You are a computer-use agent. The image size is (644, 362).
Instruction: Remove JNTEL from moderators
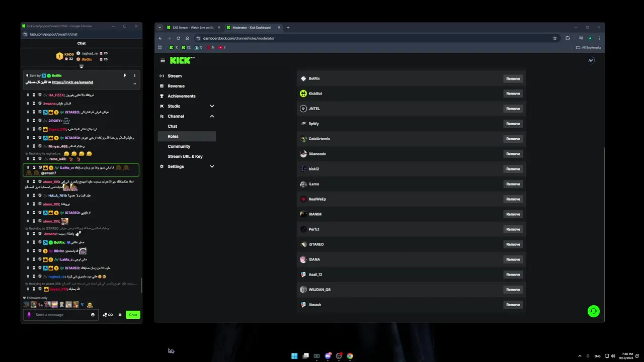click(x=513, y=109)
